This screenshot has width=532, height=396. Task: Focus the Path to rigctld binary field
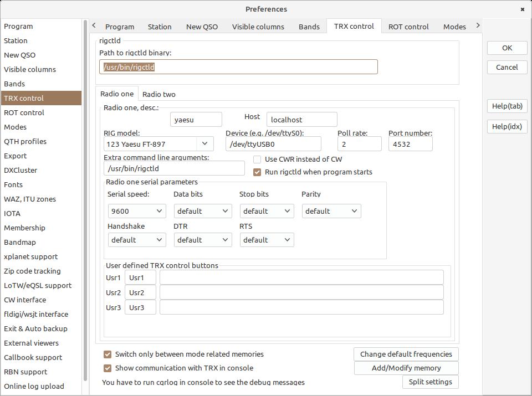click(238, 67)
